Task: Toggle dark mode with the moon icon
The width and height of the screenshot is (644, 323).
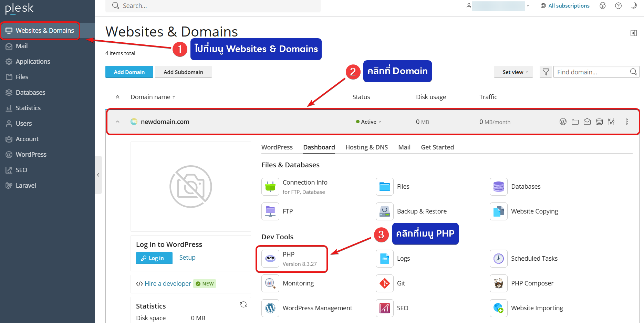Action: (634, 6)
